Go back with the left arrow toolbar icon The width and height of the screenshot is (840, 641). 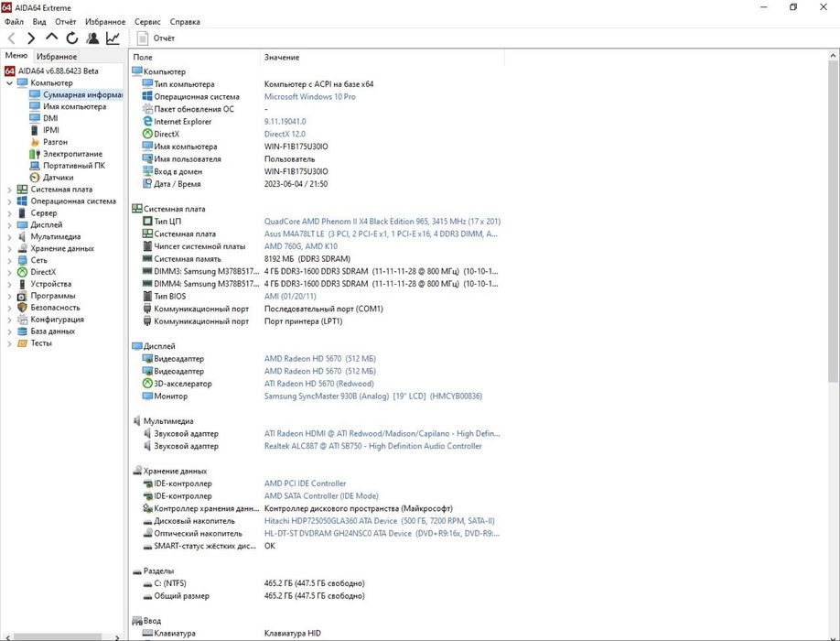click(11, 38)
